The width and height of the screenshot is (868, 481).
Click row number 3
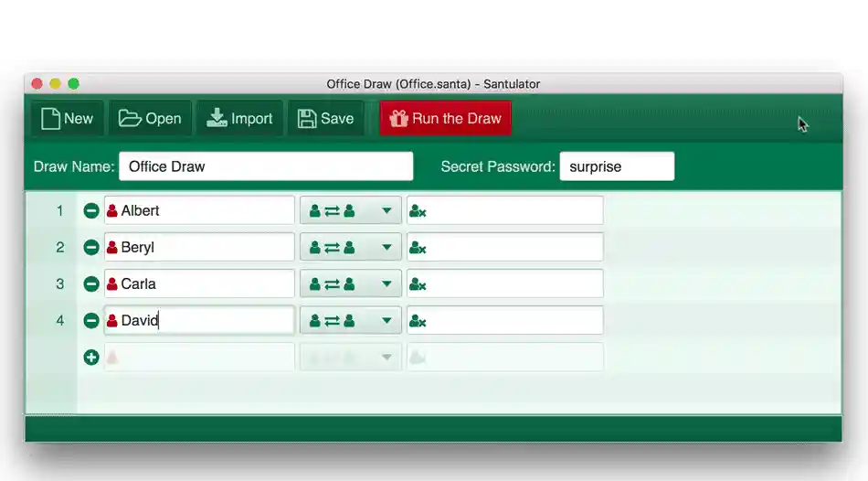[59, 283]
